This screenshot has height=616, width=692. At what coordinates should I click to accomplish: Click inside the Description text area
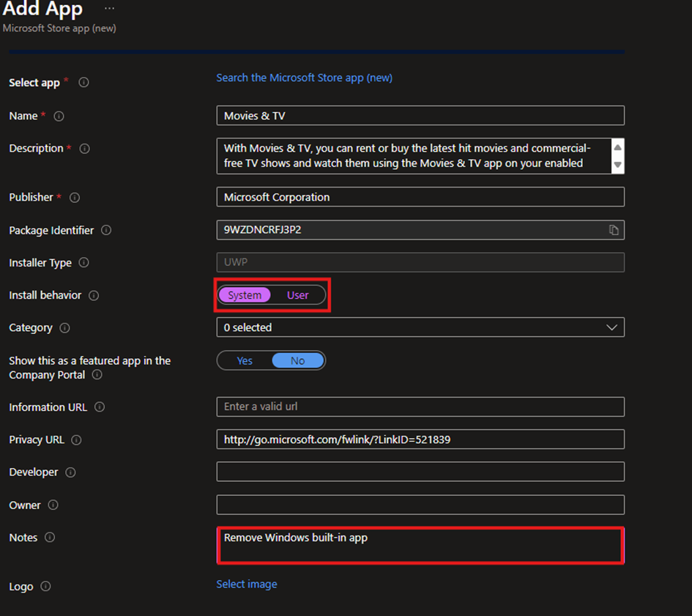(x=414, y=156)
